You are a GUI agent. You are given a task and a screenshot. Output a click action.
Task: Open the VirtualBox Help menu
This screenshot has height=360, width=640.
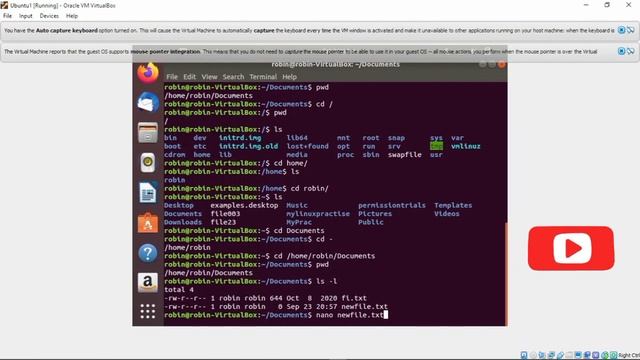[72, 16]
